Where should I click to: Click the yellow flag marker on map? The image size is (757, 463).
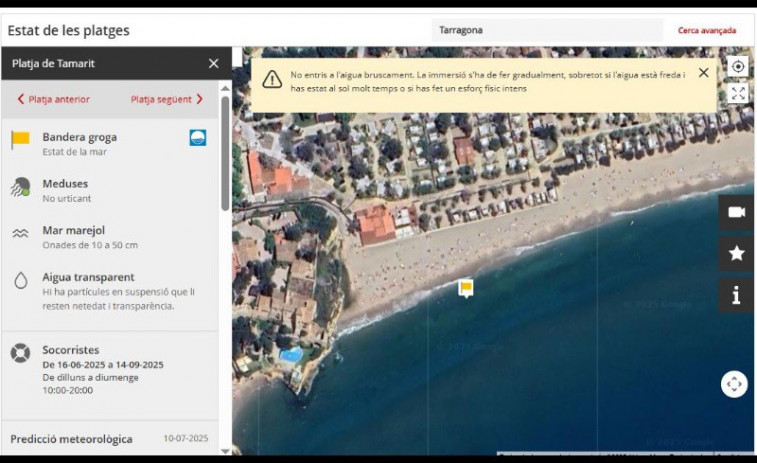465,288
